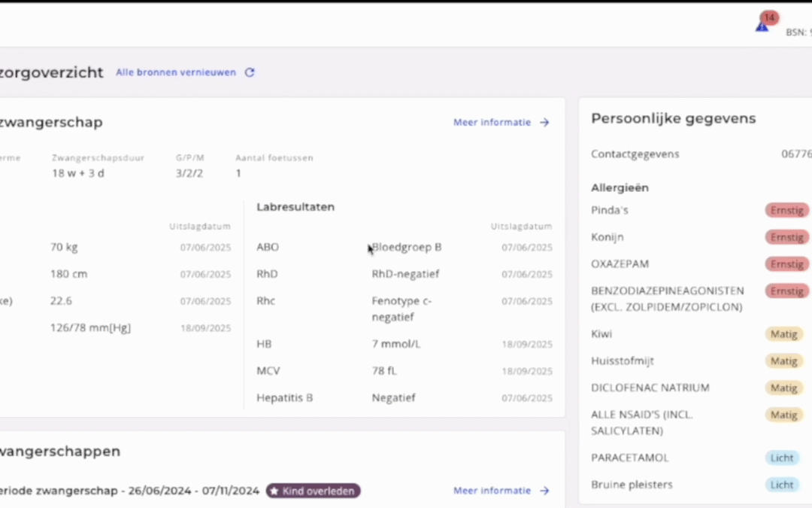Click the Hepatitis B lab result row
The image size is (812, 508).
pyautogui.click(x=404, y=397)
